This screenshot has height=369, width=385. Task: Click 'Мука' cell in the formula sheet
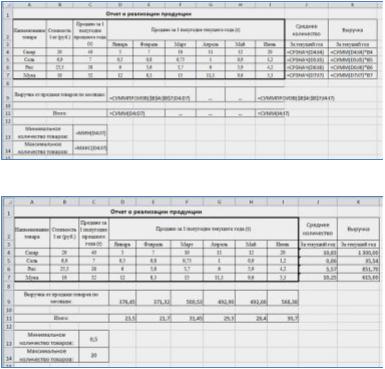(x=29, y=75)
